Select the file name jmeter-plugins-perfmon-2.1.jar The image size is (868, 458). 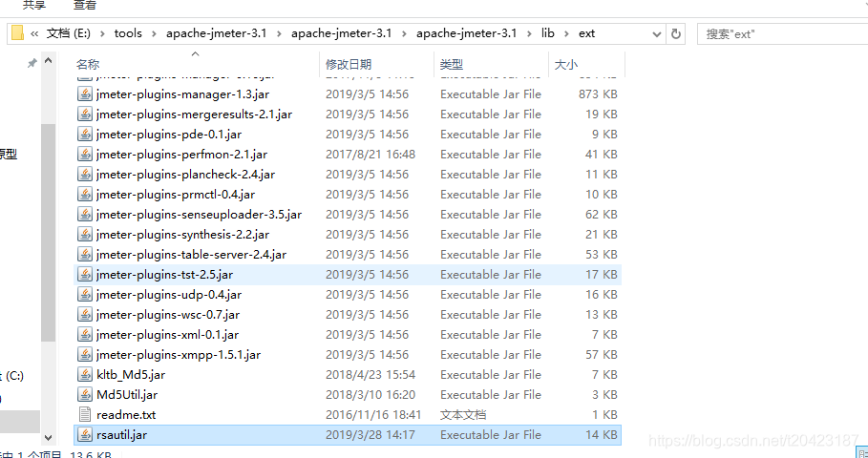181,155
